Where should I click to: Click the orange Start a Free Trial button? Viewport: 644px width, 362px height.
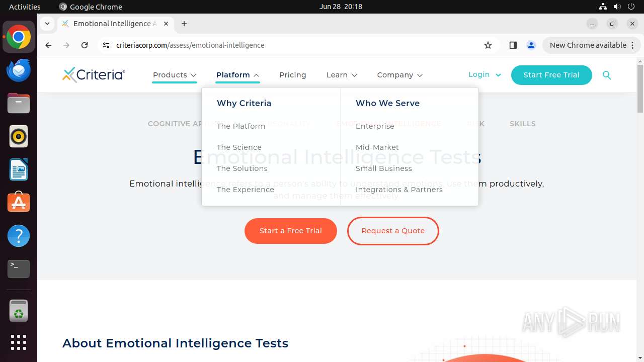coord(291,231)
